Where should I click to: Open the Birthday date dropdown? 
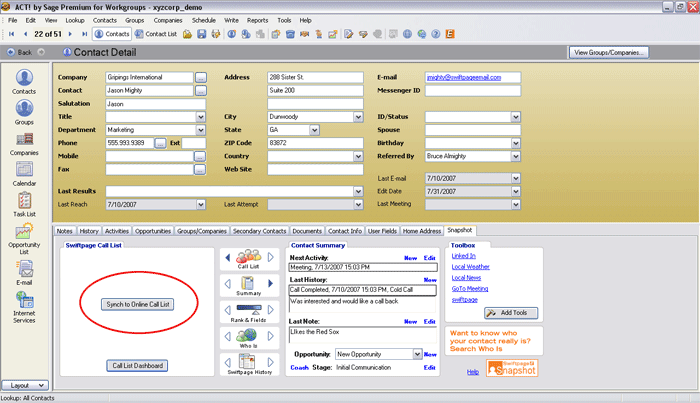coord(516,143)
